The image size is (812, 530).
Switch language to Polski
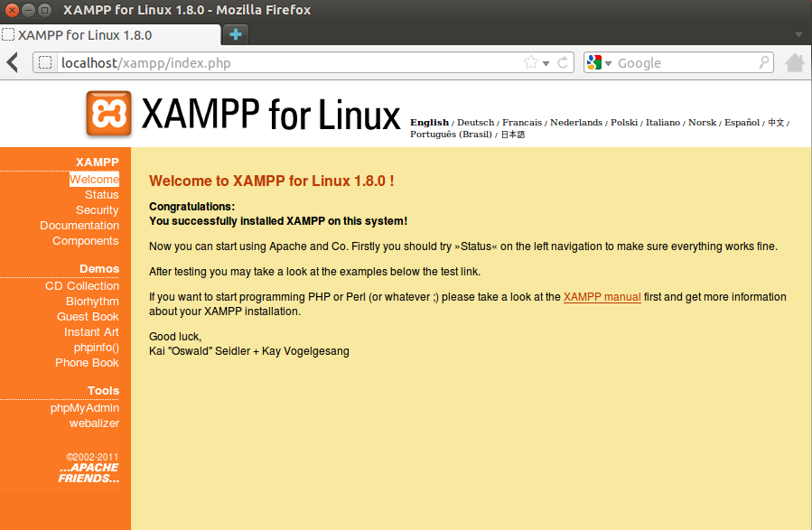(624, 122)
